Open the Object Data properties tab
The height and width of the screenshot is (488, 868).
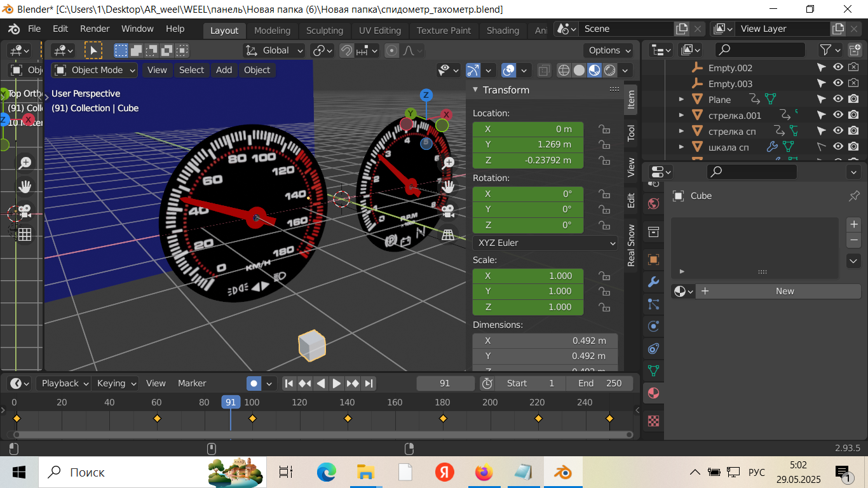pos(653,370)
